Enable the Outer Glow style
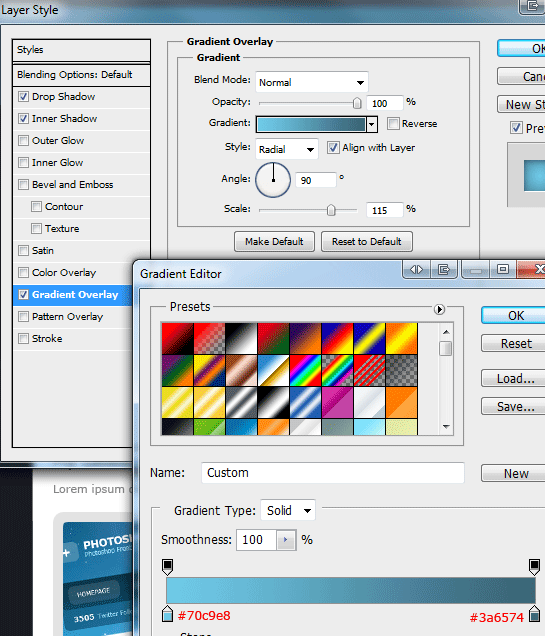545x636 pixels. coord(24,140)
